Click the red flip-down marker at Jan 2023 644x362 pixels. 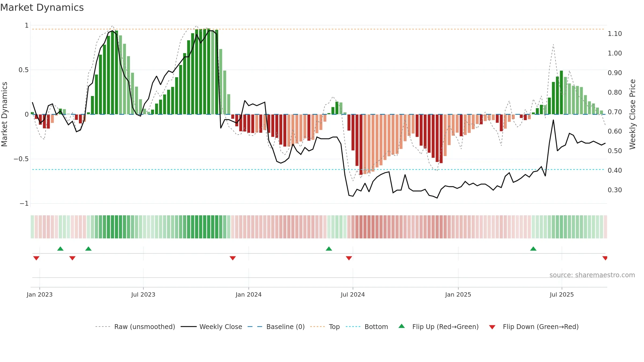click(36, 258)
